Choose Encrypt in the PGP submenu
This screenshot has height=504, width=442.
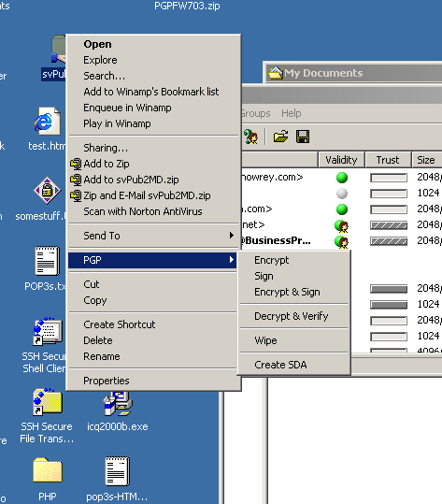point(294,260)
